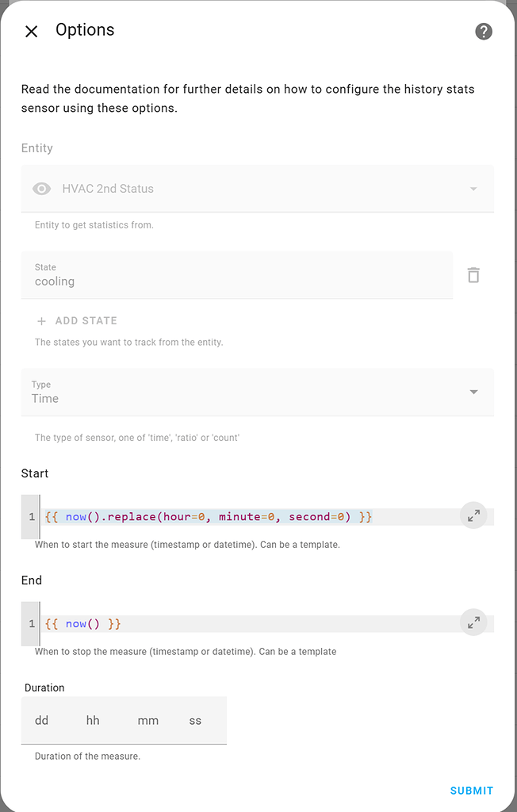Screen dimensions: 517x812
Task: Click ADD STATE to add another state
Action: tap(85, 320)
